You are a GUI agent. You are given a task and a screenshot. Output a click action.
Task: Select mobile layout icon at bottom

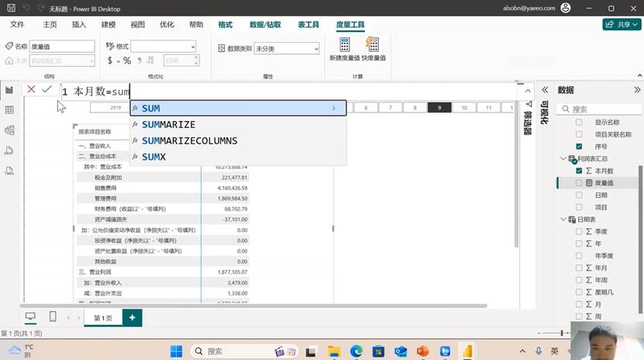[53, 317]
